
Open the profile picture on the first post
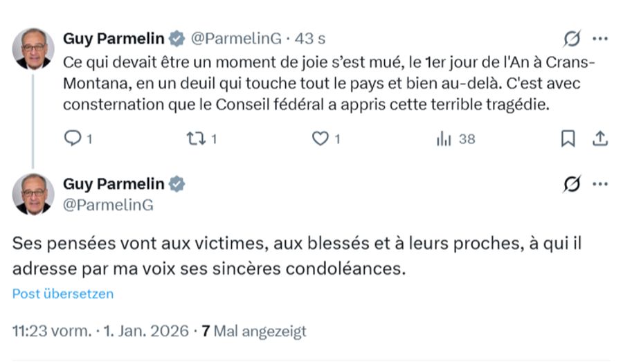(x=33, y=49)
